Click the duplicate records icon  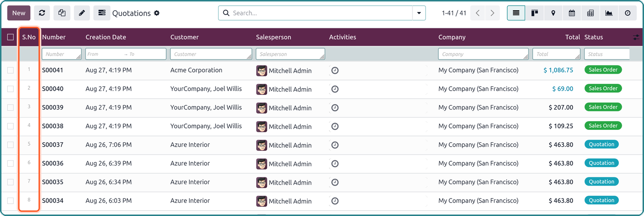pos(62,13)
